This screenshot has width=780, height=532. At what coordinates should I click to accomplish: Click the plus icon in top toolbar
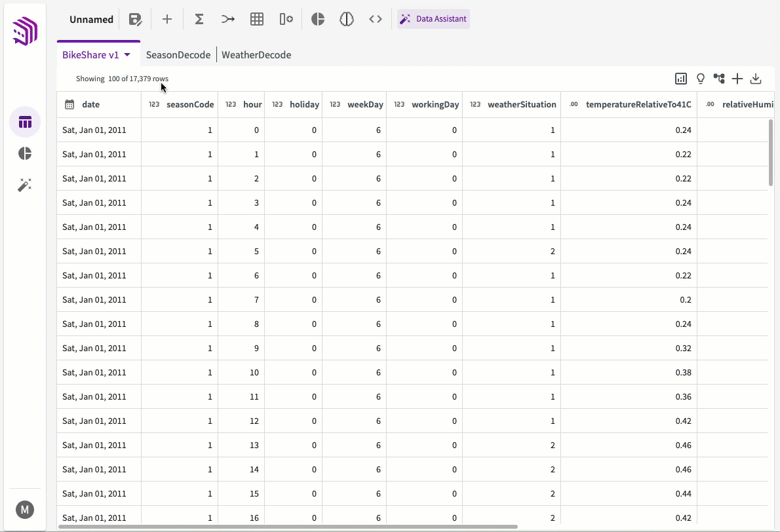tap(167, 20)
